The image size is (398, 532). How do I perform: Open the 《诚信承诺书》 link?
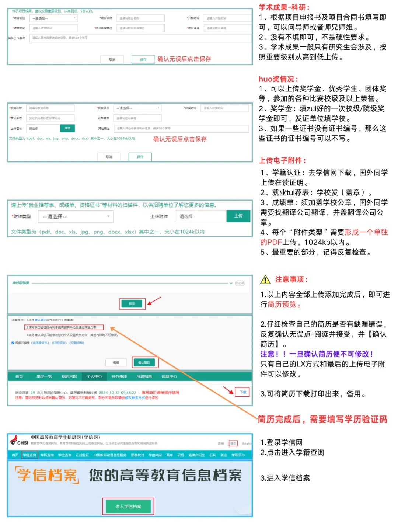click(40, 343)
